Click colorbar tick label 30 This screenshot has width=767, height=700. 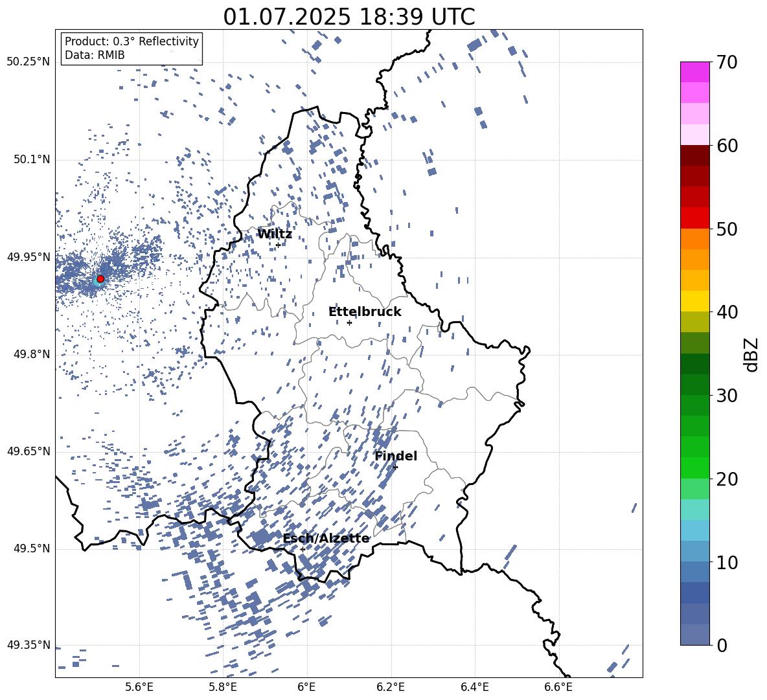(x=727, y=396)
